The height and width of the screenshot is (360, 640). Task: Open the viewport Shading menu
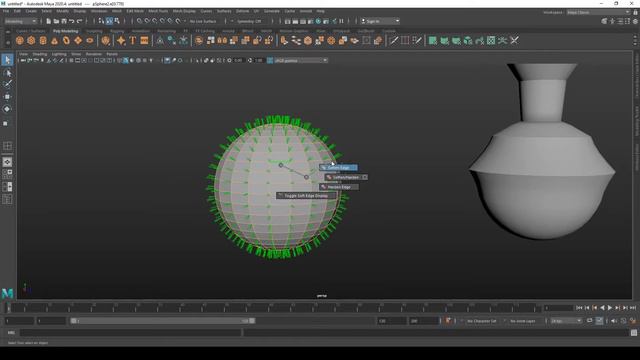point(40,54)
